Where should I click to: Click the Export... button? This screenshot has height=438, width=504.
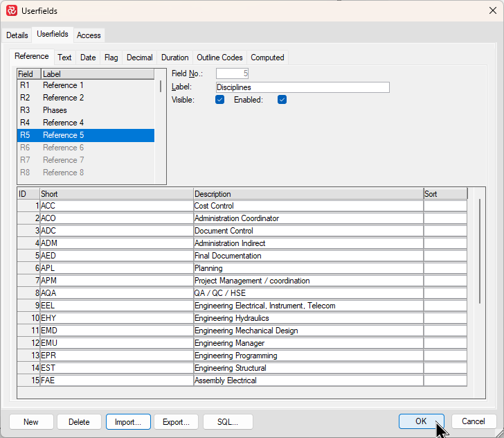(176, 421)
